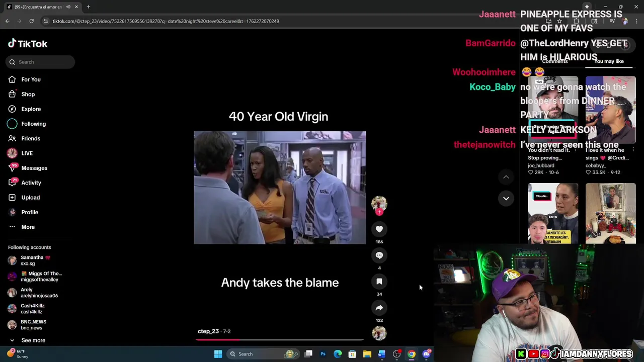Image resolution: width=644 pixels, height=362 pixels.
Task: Close the TikTok browser tab
Action: coord(76,7)
